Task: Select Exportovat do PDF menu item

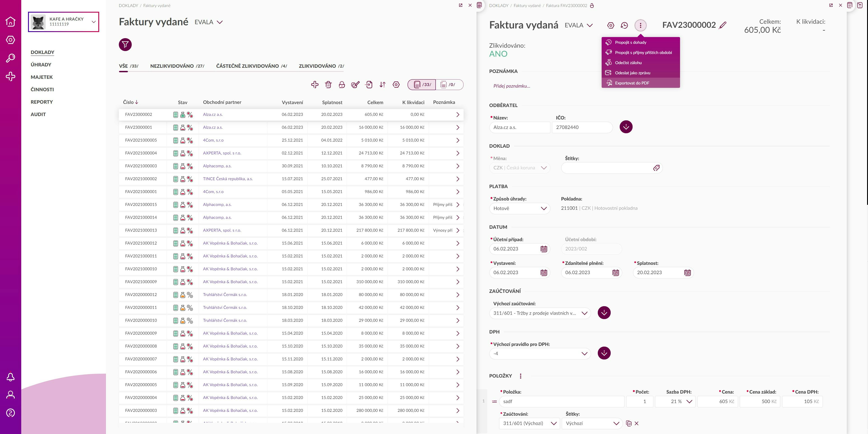Action: coord(640,83)
